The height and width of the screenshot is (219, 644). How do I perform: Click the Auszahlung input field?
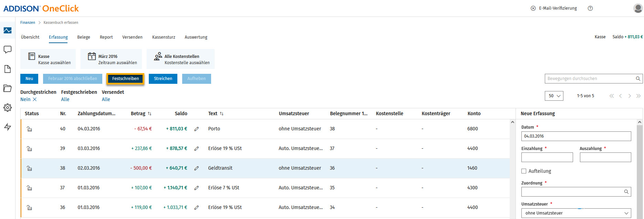point(605,157)
